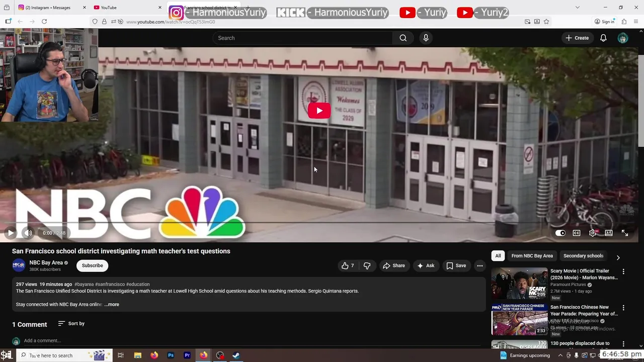Switch to theater mode
Screen dimensions: 644x362
tap(609, 233)
